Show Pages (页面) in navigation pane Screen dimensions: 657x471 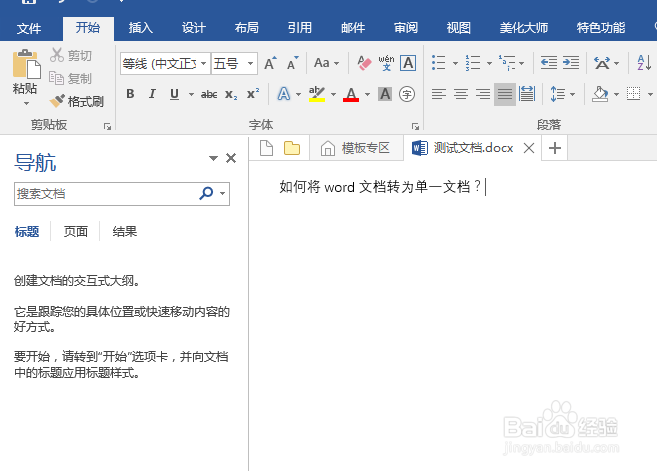click(x=75, y=231)
